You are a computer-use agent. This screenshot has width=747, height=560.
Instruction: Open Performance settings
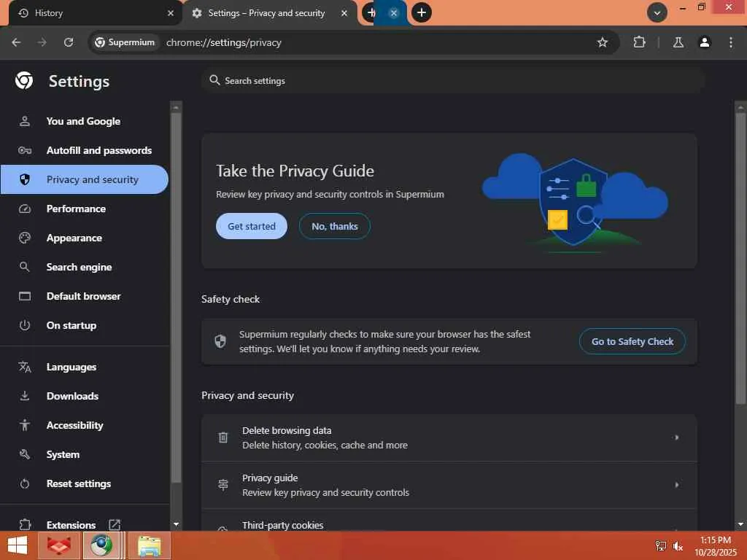click(83, 209)
